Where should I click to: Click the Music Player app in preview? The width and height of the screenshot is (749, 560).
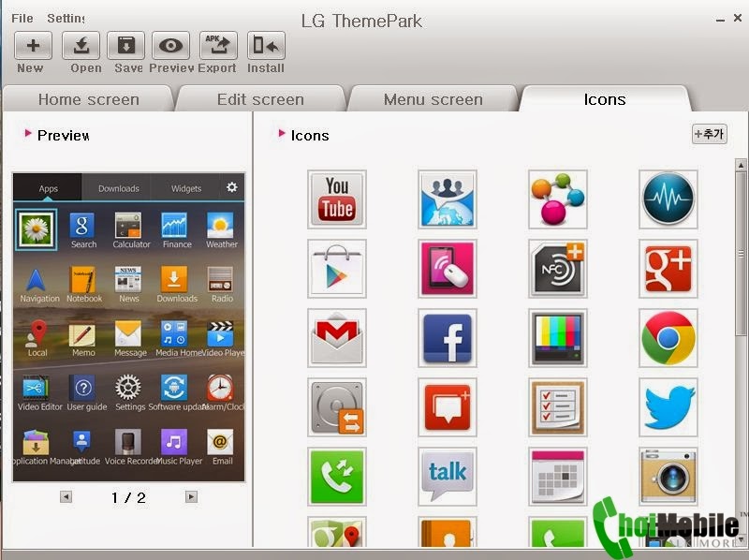coord(179,448)
